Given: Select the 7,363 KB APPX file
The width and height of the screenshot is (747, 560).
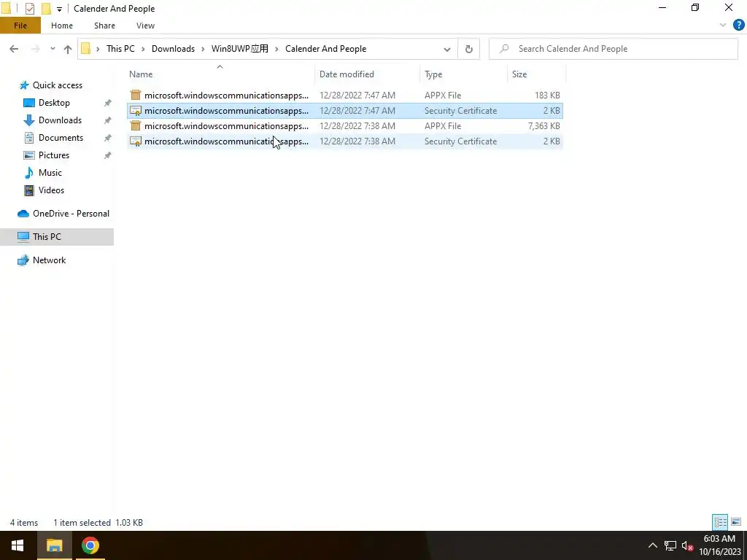Looking at the screenshot, I should [345, 125].
